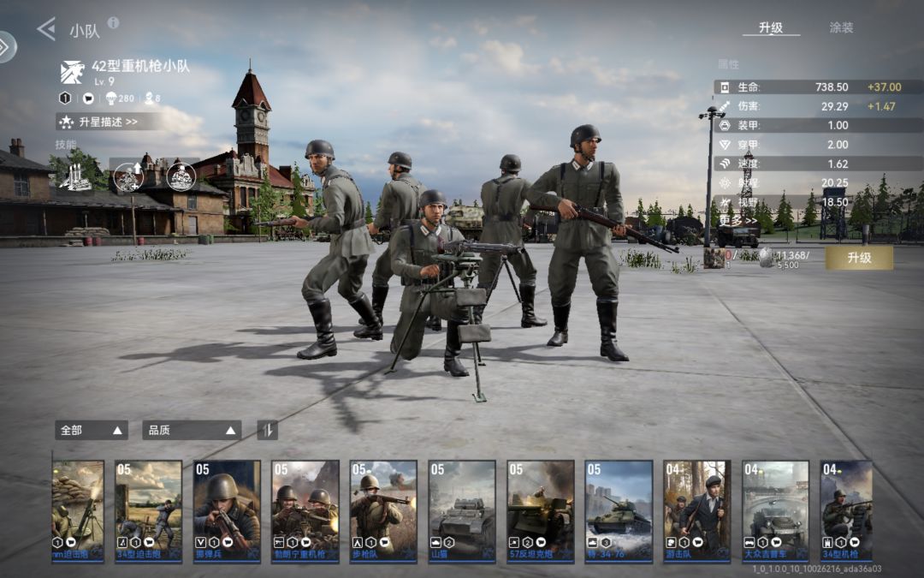
Task: Select the 57反坦克炮 unit card
Action: pyautogui.click(x=541, y=511)
